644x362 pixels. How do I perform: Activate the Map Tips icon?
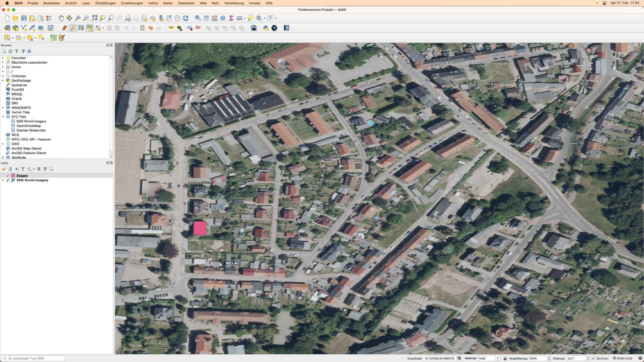[251, 18]
